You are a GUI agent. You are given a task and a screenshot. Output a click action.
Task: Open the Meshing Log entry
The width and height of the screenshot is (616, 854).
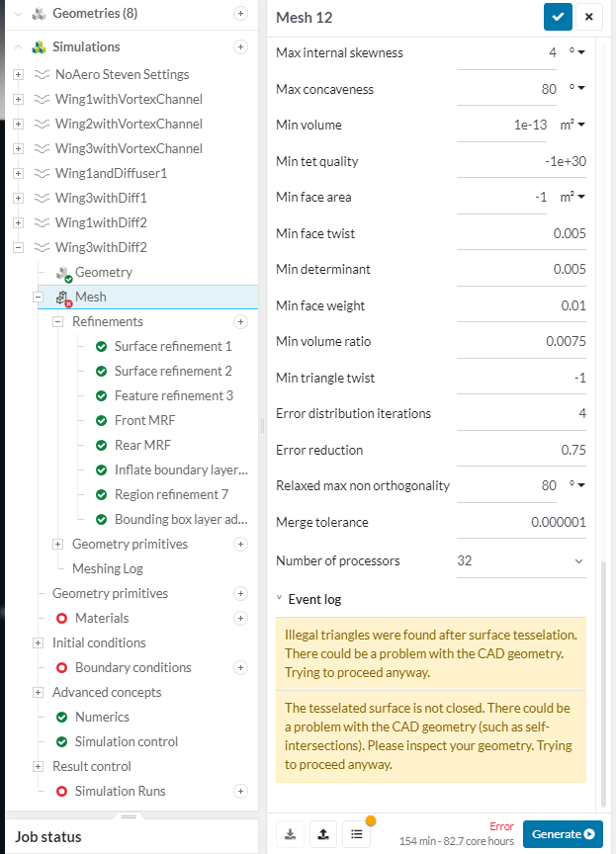click(109, 568)
